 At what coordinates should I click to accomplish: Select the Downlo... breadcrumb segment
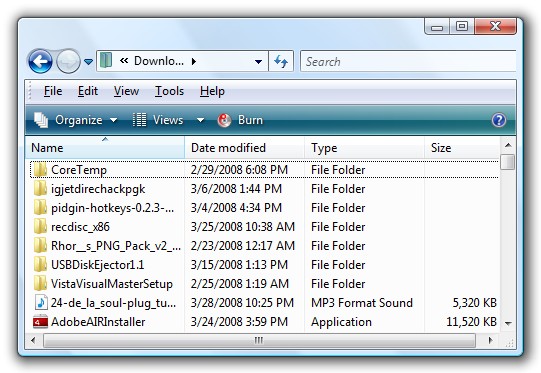tap(159, 61)
